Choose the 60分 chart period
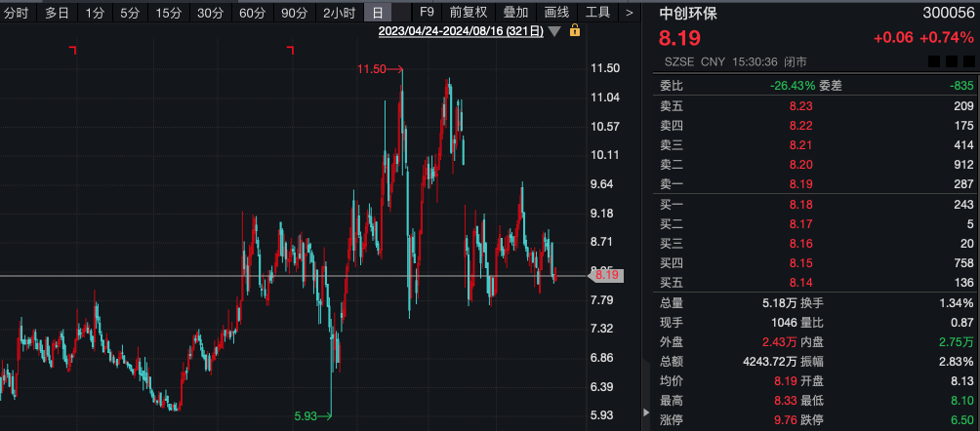The width and height of the screenshot is (980, 431). pyautogui.click(x=252, y=13)
